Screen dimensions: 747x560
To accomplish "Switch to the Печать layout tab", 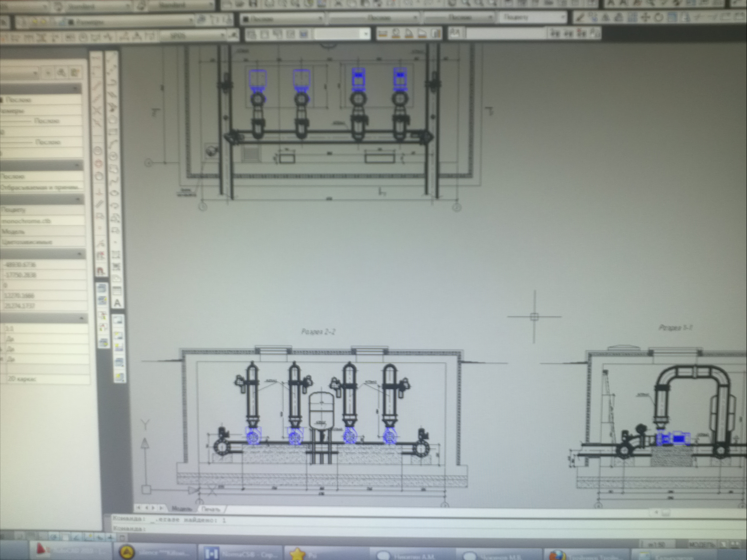I will click(x=211, y=509).
